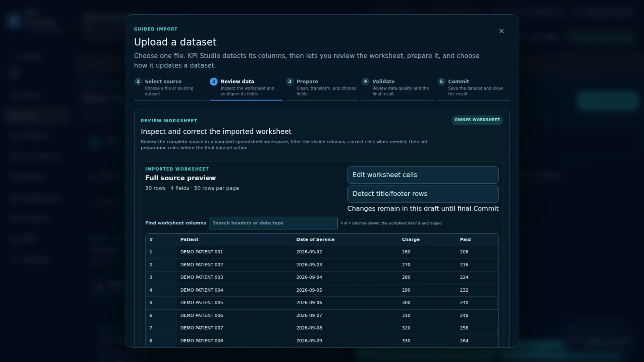This screenshot has width=644, height=362.
Task: Close the Upload a dataset dialog
Action: (x=501, y=31)
